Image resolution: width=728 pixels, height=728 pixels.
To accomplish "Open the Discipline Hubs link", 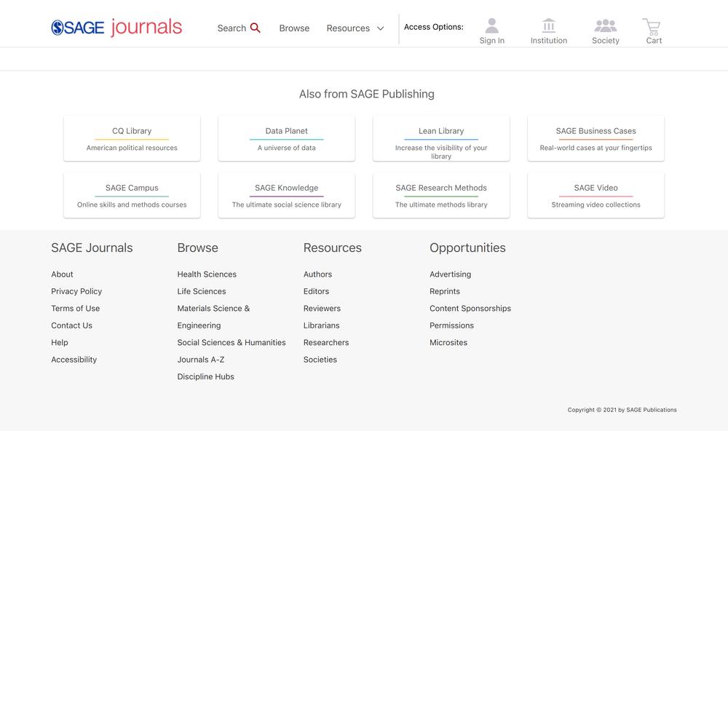I will click(206, 376).
